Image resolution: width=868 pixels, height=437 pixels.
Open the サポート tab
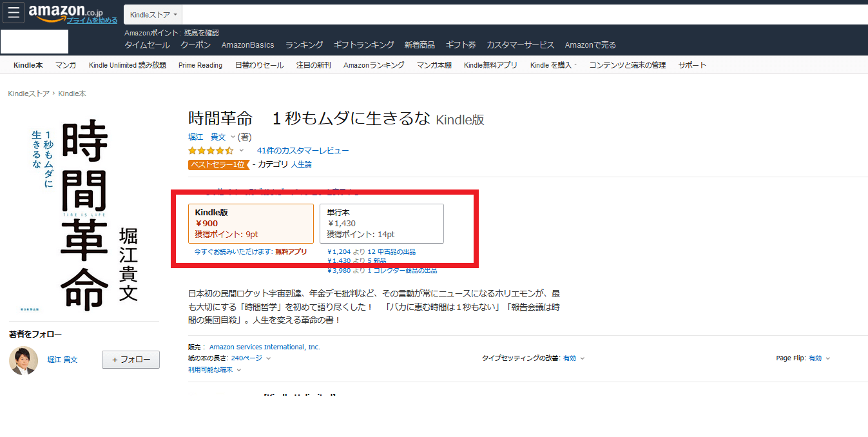coord(692,65)
